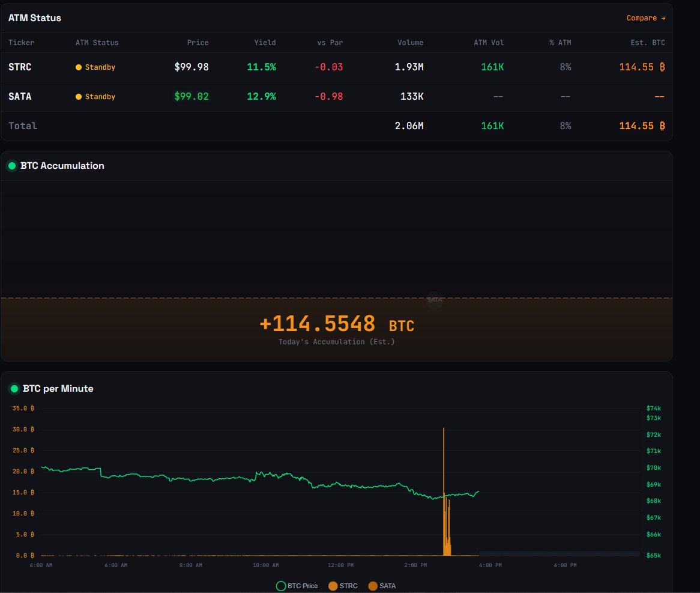This screenshot has height=593, width=700.
Task: Select the STRC ticker row
Action: pos(20,67)
